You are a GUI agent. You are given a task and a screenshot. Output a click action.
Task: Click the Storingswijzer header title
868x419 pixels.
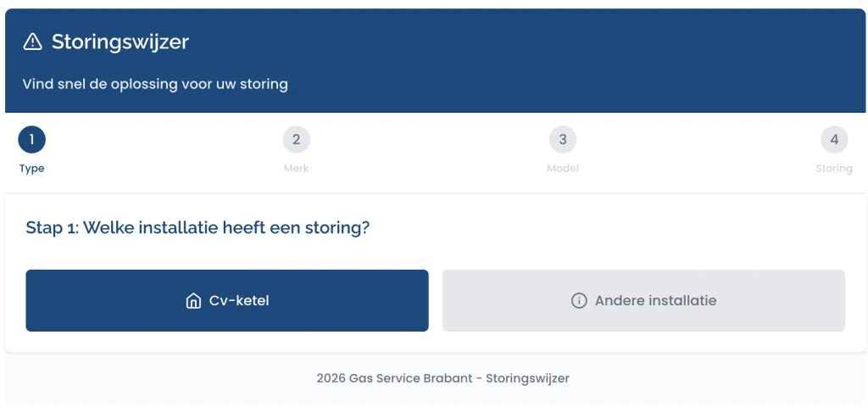click(x=120, y=42)
